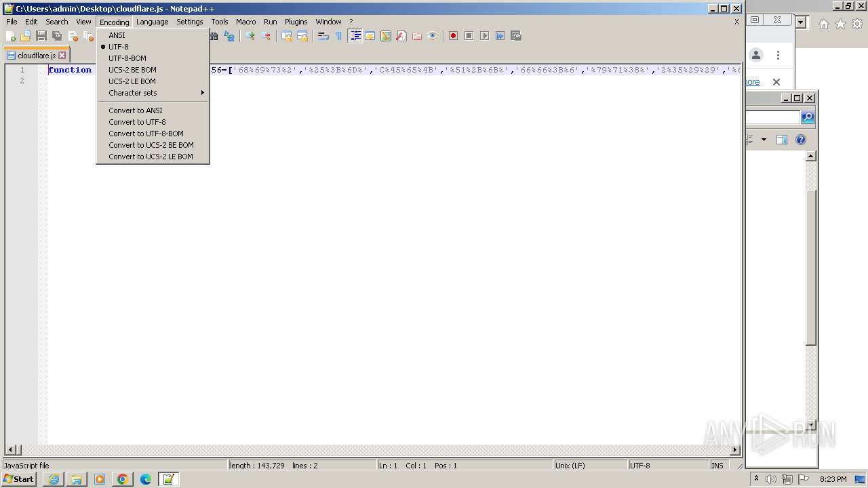Click the Chrome profile avatar icon
868x488 pixels.
(x=756, y=56)
